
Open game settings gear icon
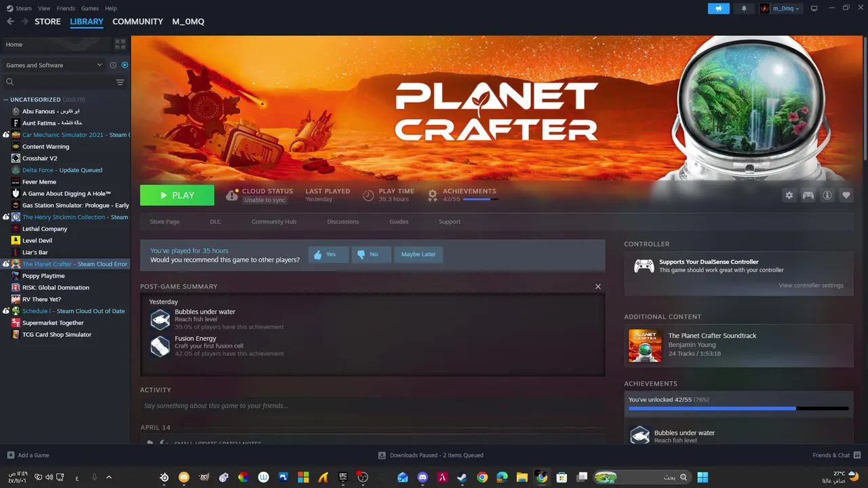(789, 195)
